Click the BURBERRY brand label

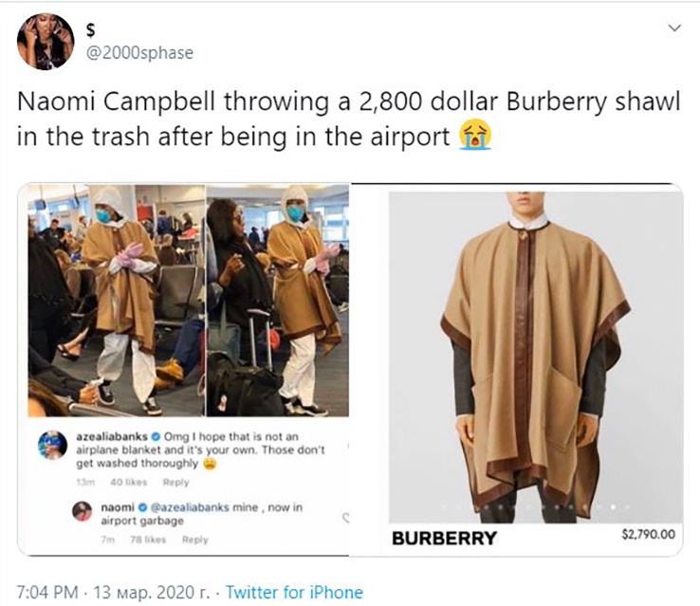[x=444, y=538]
